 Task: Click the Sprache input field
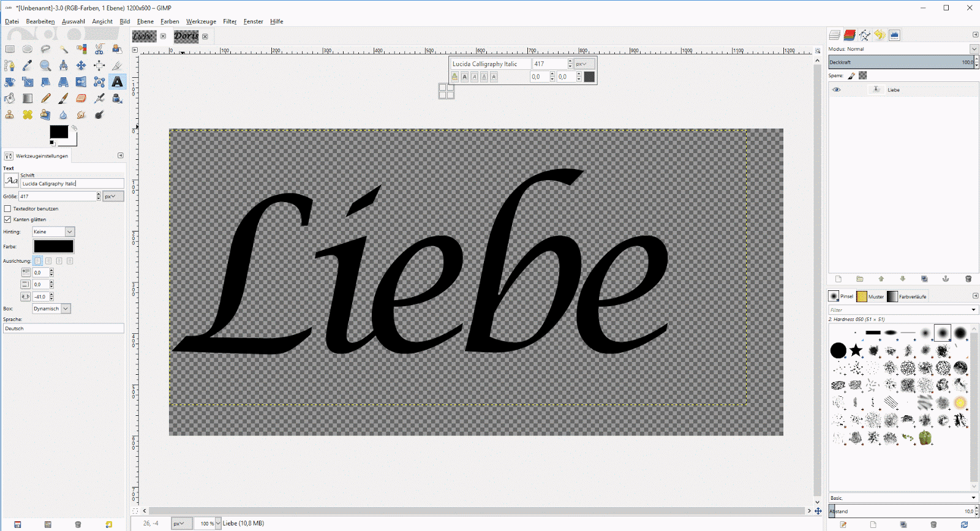[x=64, y=329]
